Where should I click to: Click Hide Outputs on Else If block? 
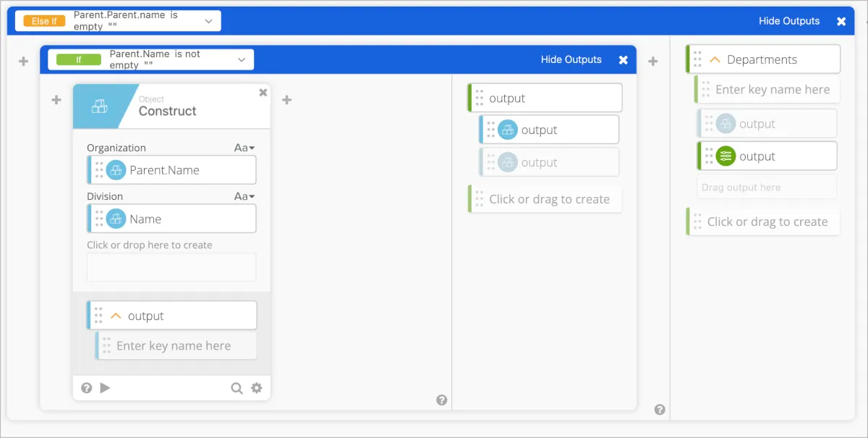point(789,21)
